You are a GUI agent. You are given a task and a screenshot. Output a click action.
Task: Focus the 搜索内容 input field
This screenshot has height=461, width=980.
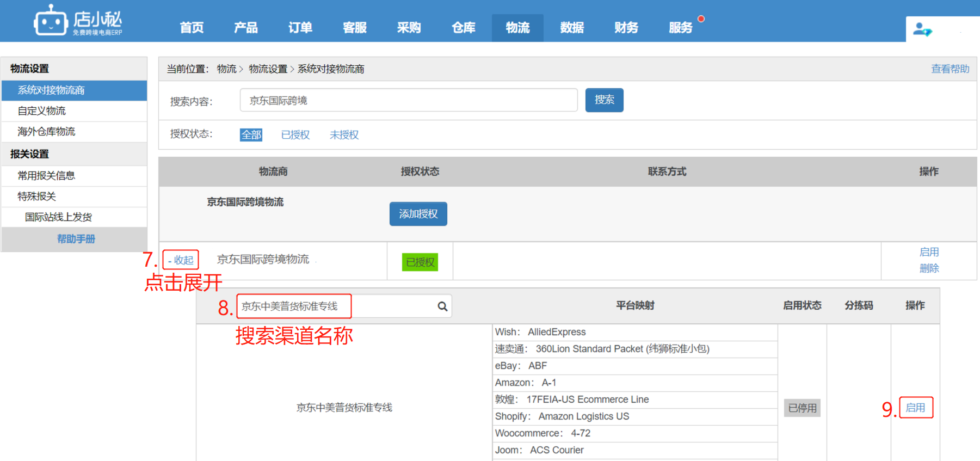409,100
